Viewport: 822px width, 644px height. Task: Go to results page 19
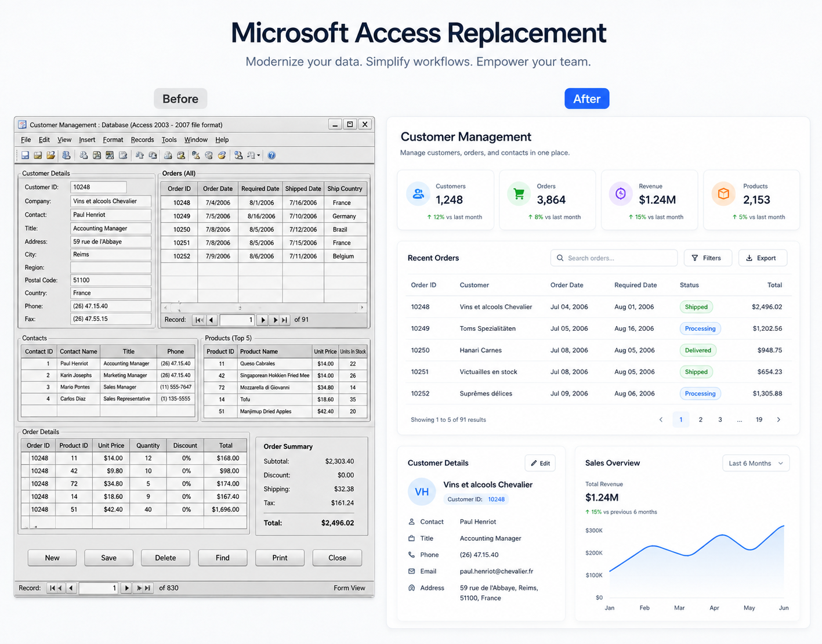coord(759,419)
